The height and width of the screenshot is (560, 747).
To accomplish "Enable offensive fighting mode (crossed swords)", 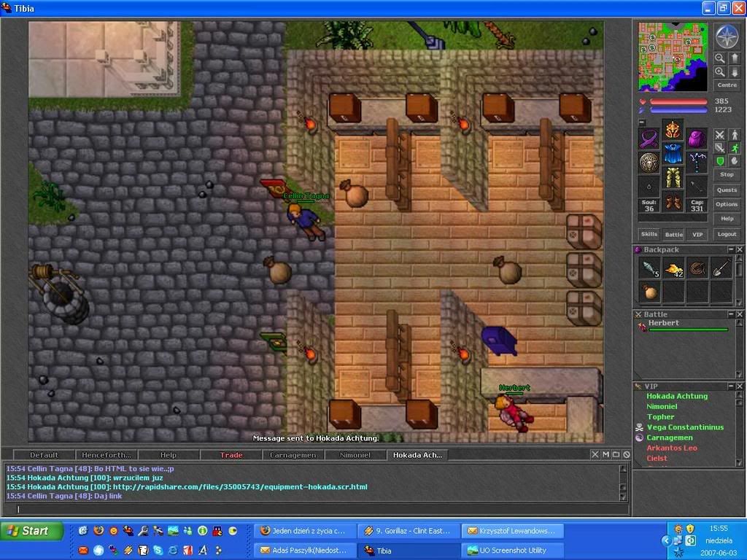I will tap(720, 135).
